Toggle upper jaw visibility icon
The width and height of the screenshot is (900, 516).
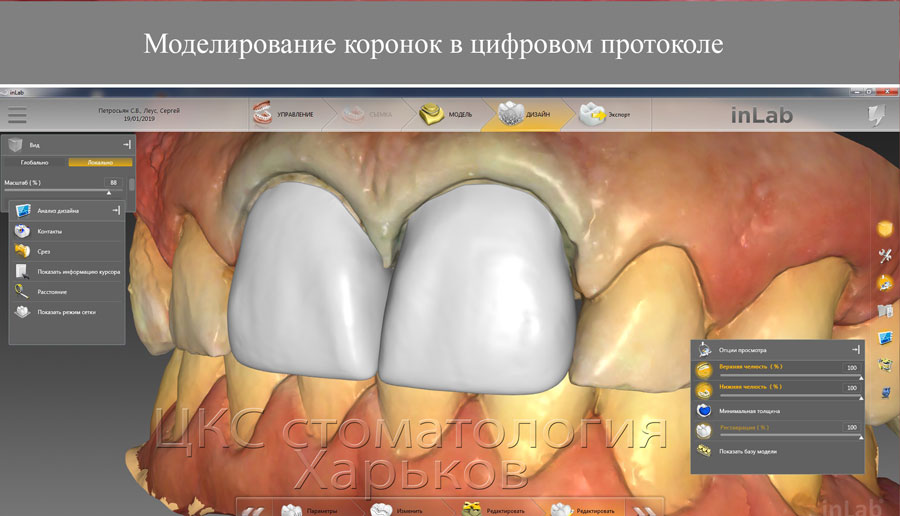[704, 370]
